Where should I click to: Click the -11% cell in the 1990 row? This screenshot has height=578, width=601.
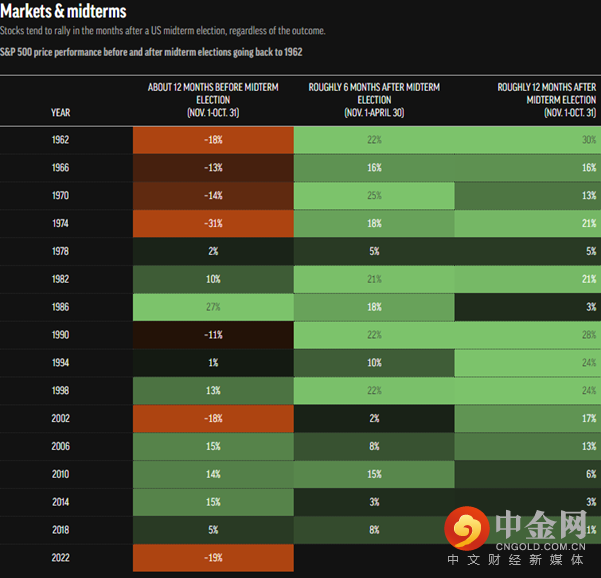click(213, 335)
